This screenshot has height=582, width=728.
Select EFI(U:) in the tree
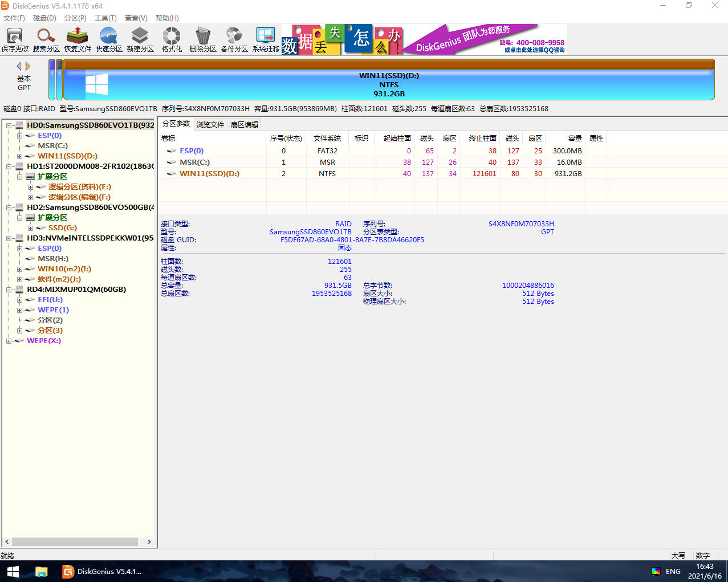[x=50, y=299]
